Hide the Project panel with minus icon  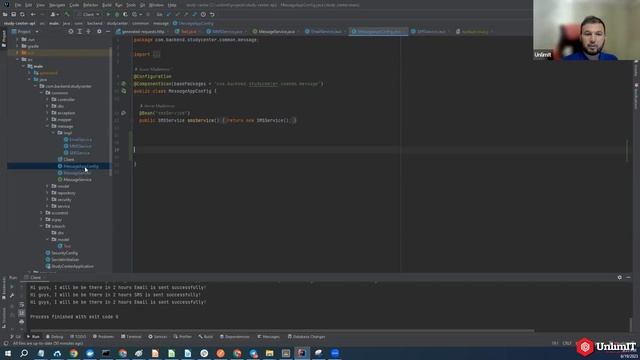pos(108,31)
